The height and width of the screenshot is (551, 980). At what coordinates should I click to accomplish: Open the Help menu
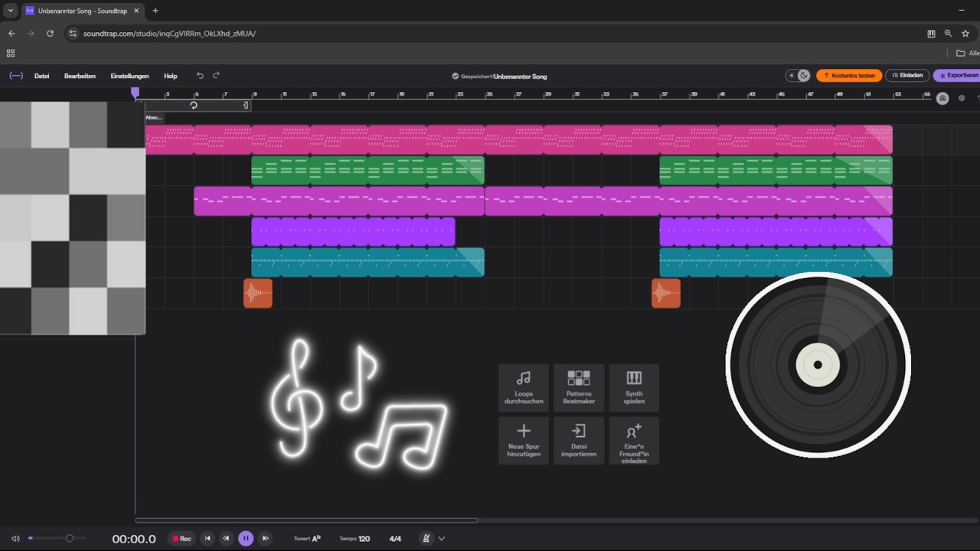click(171, 76)
